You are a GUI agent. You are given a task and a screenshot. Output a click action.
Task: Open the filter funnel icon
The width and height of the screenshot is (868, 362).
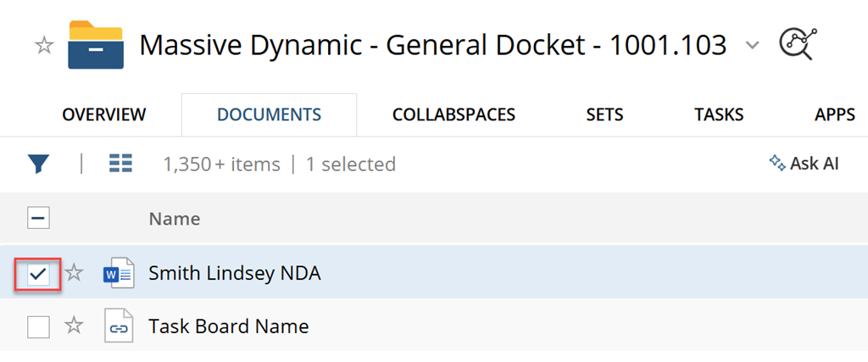click(x=37, y=164)
